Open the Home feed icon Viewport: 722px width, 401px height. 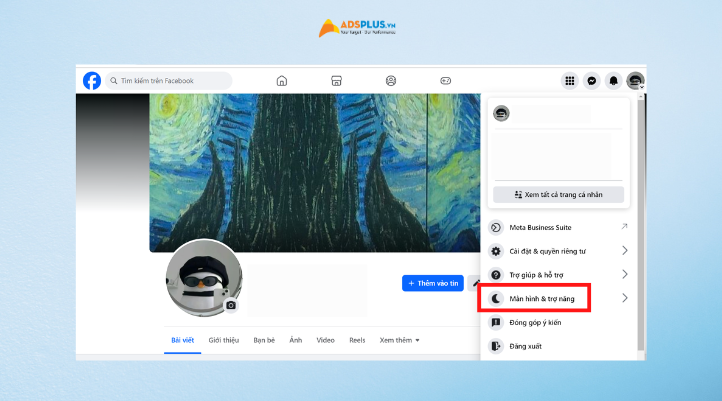tap(282, 81)
